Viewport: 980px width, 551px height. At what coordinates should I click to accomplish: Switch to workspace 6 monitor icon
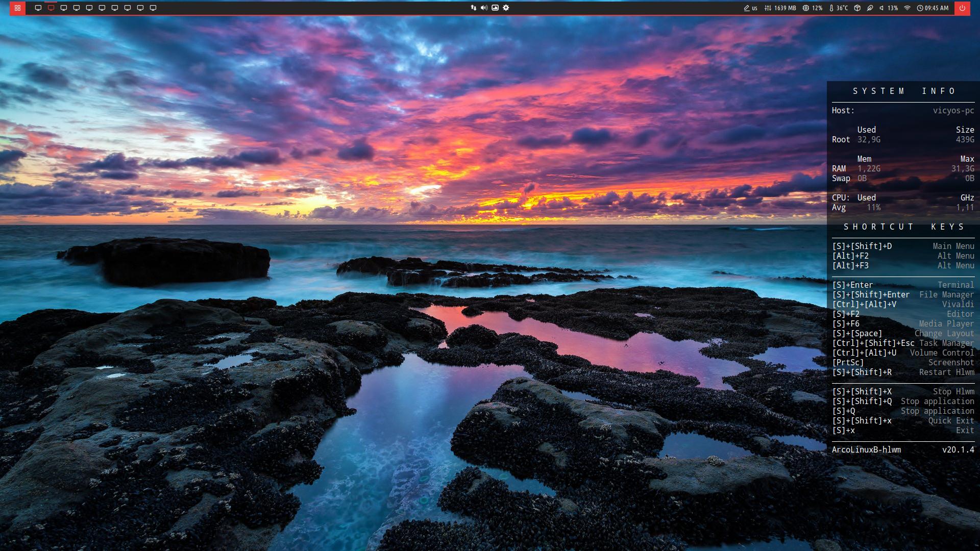(x=102, y=8)
